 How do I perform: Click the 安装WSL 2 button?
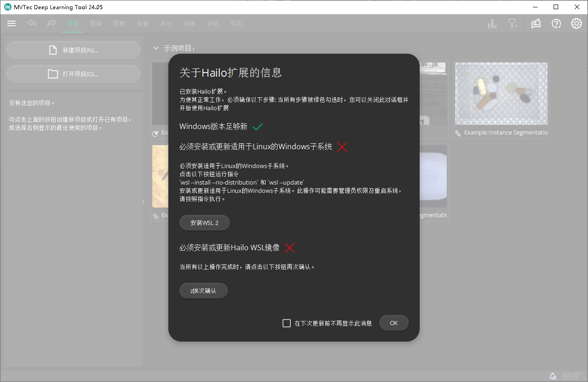(x=205, y=223)
